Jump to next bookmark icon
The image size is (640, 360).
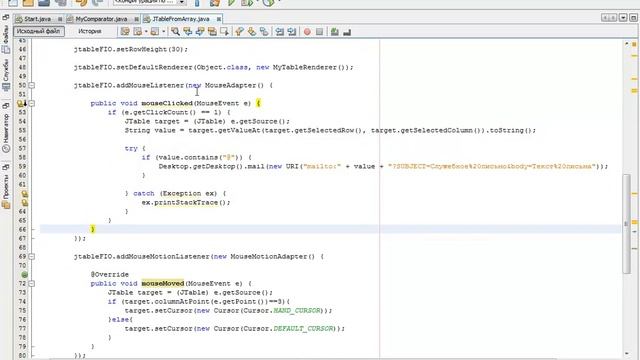coord(252,31)
